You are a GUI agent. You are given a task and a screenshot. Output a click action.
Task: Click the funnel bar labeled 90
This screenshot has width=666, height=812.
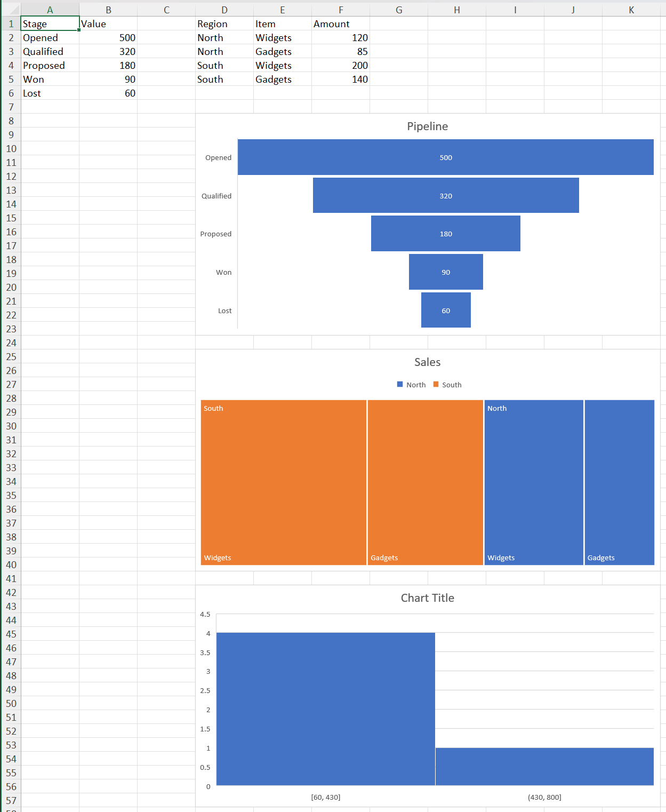coord(446,272)
